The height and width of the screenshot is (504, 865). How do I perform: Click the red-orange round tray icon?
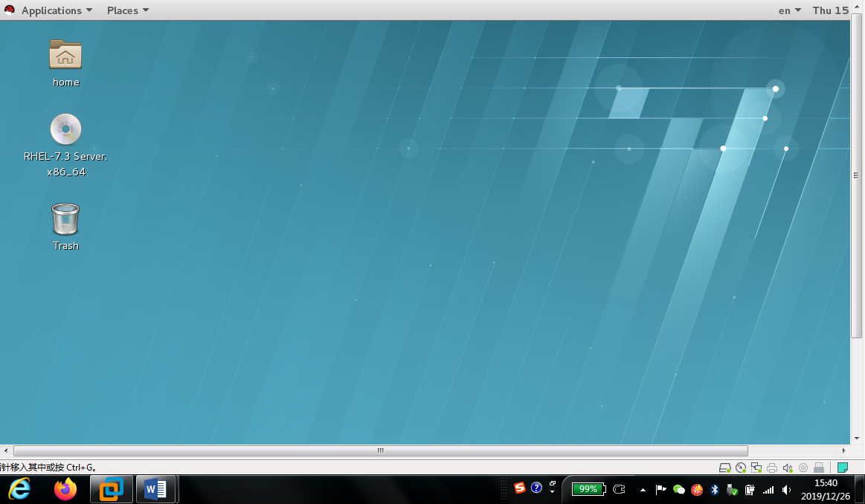tap(697, 490)
